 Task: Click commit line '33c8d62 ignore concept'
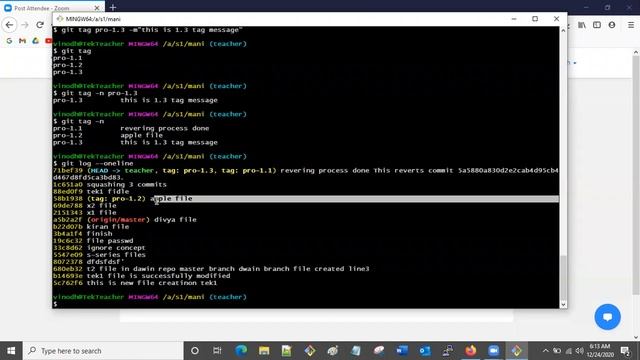[x=99, y=248]
